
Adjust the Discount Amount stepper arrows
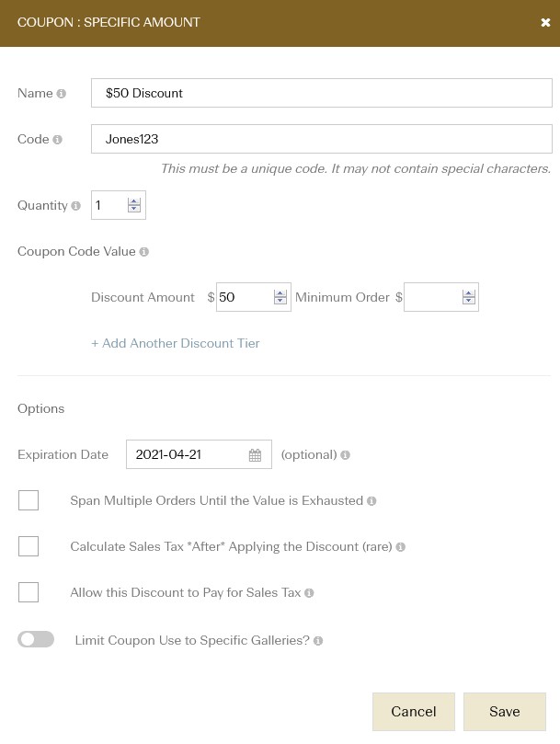pos(280,297)
